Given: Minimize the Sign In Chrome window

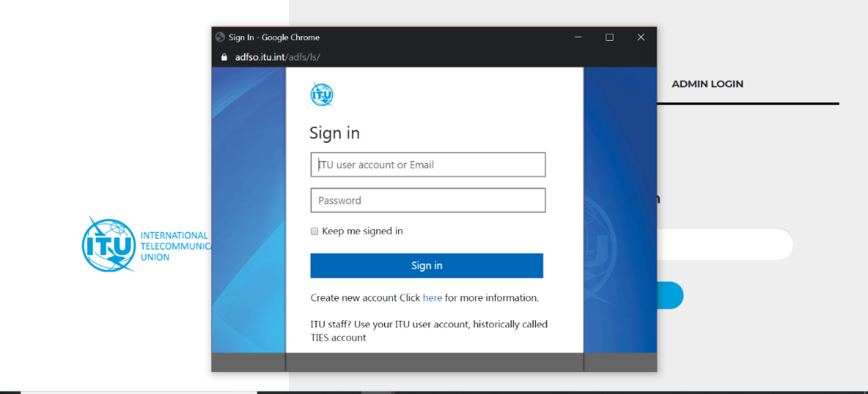Looking at the screenshot, I should click(578, 37).
